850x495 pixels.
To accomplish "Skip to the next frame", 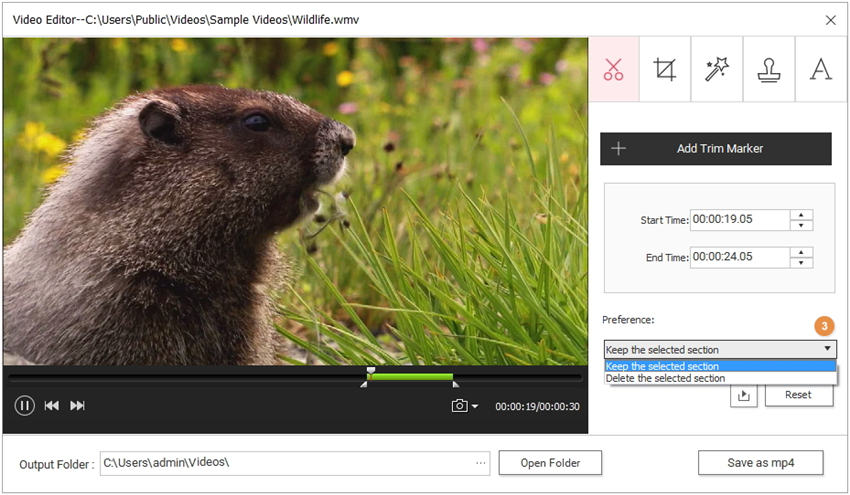I will (77, 405).
